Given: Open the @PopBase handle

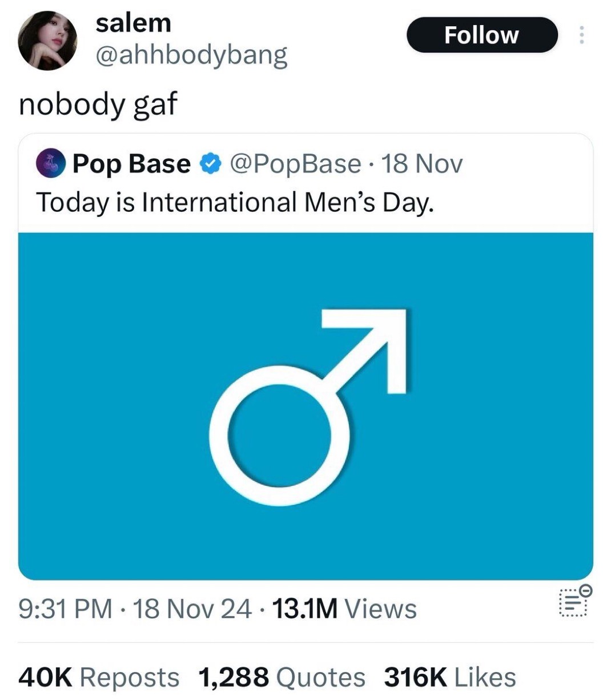Looking at the screenshot, I should (x=295, y=164).
